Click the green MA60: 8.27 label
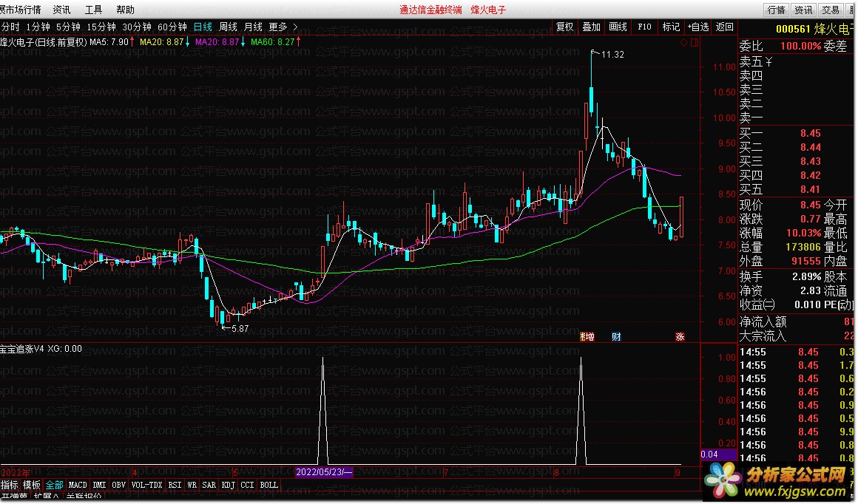Viewport: 858px width, 504px height. pyautogui.click(x=272, y=41)
